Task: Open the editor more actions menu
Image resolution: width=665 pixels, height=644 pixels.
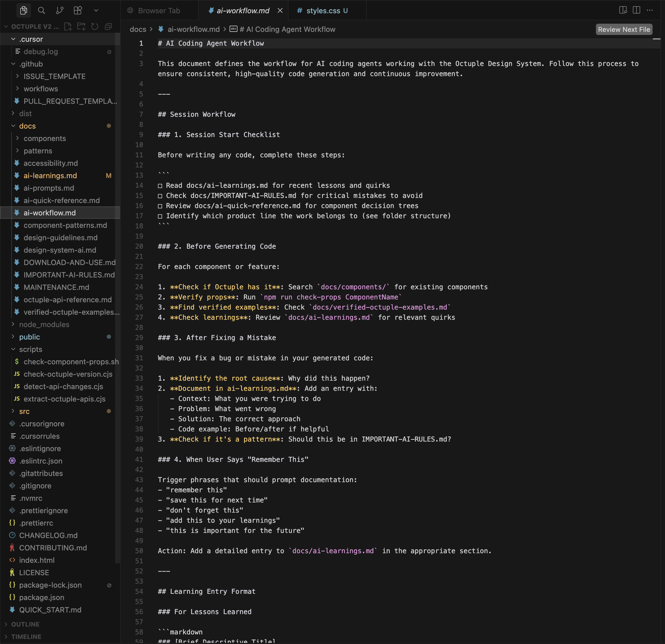Action: click(x=650, y=10)
